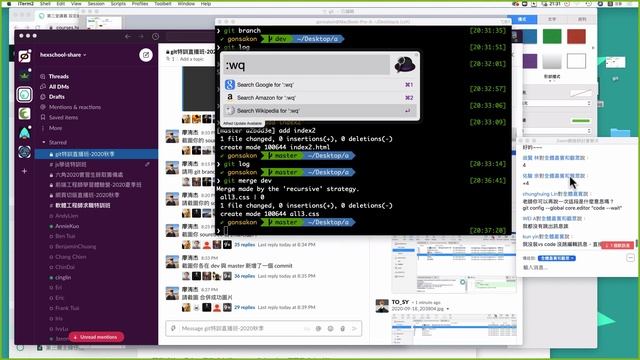
Task: Go forward with Slack's right arrow
Action: (141, 36)
